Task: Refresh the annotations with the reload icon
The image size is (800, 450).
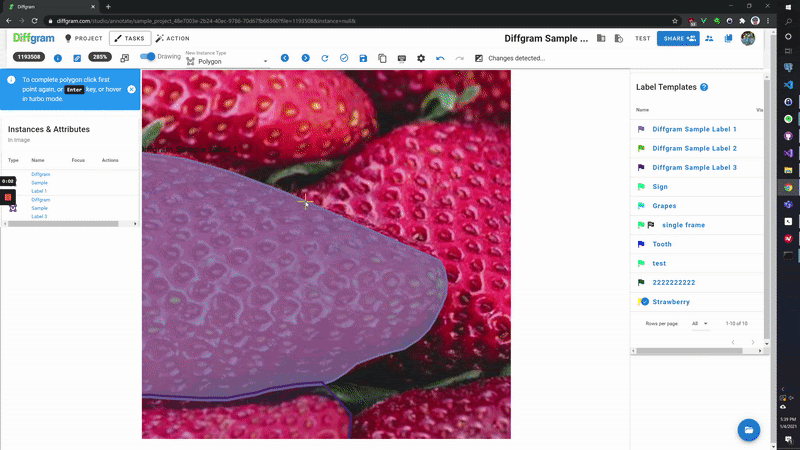Action: [x=324, y=58]
